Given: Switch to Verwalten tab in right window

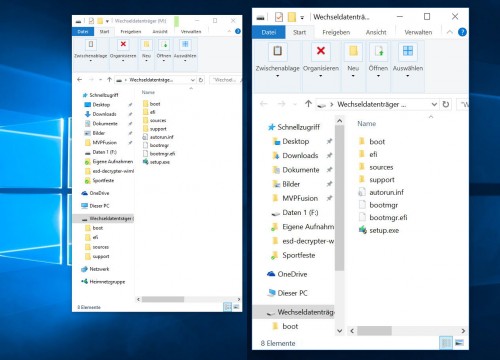Looking at the screenshot, I should tap(418, 32).
